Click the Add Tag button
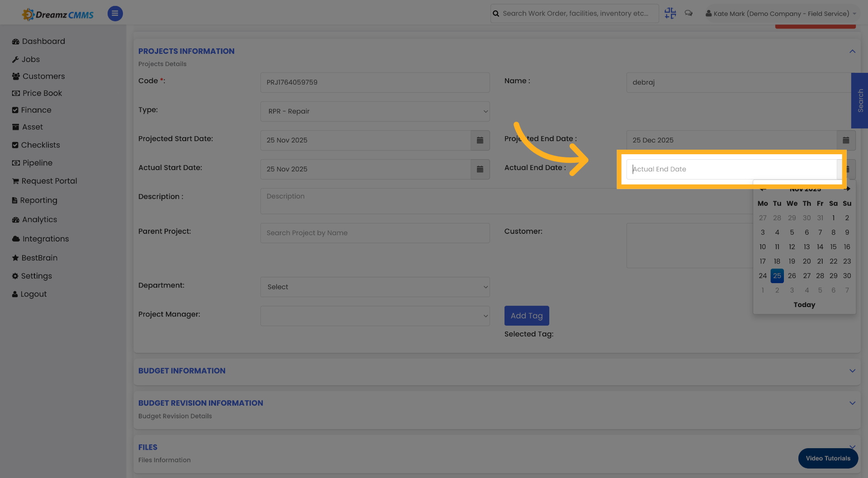 point(527,316)
